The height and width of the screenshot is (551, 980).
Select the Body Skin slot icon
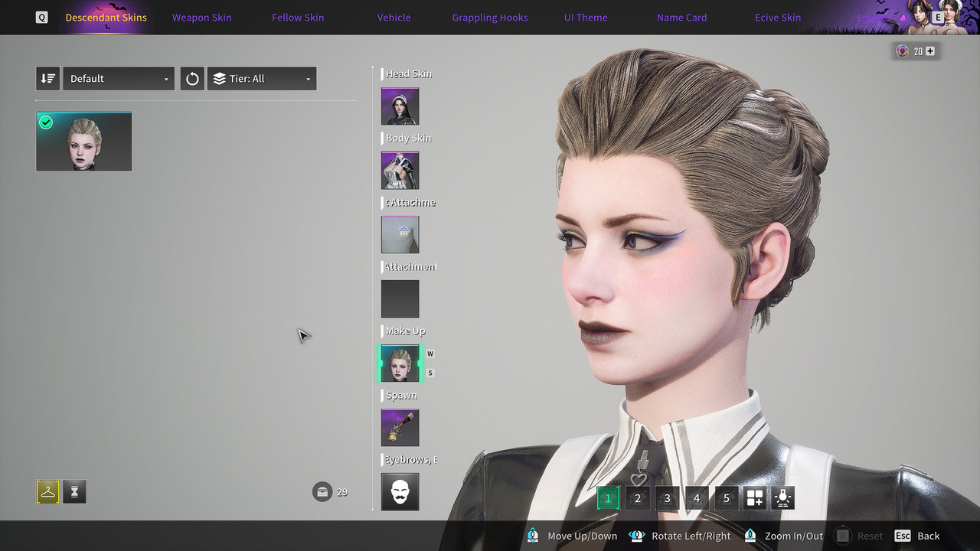[x=400, y=171]
